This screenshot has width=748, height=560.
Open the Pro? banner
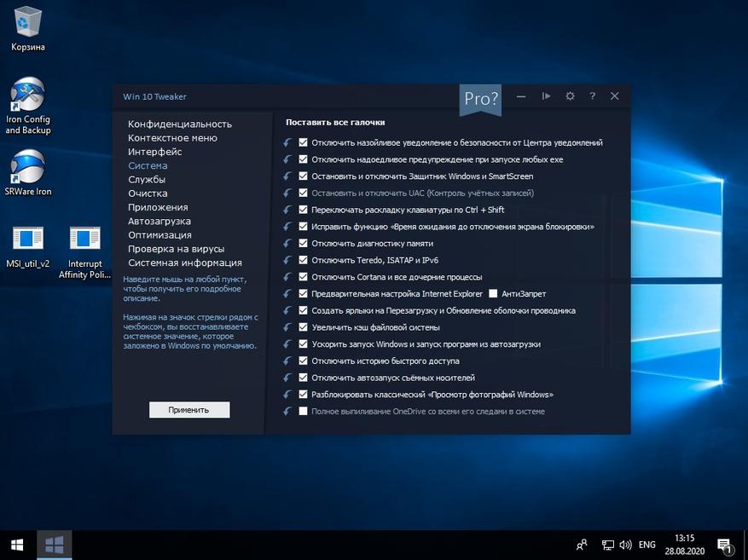point(481,100)
